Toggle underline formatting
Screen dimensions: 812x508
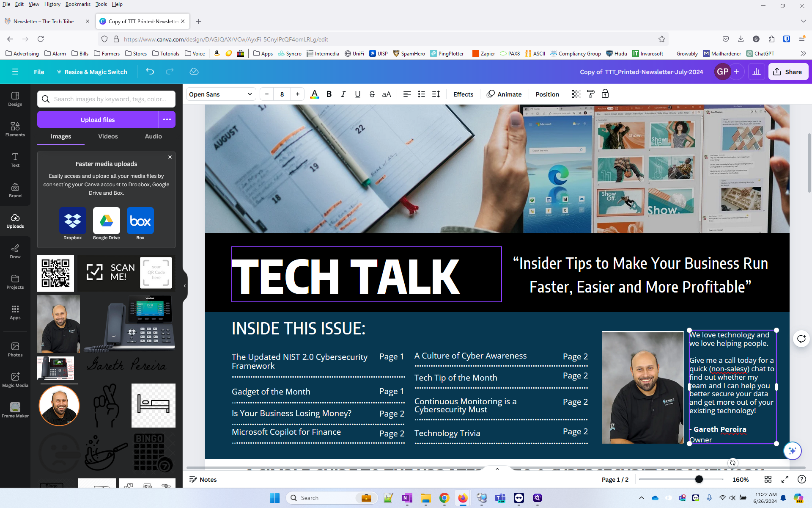358,94
